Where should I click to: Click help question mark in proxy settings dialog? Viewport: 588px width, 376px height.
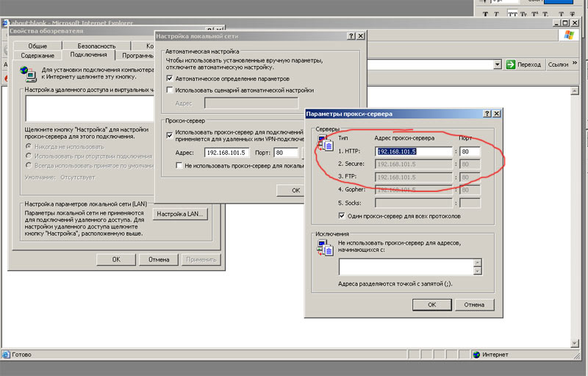486,114
